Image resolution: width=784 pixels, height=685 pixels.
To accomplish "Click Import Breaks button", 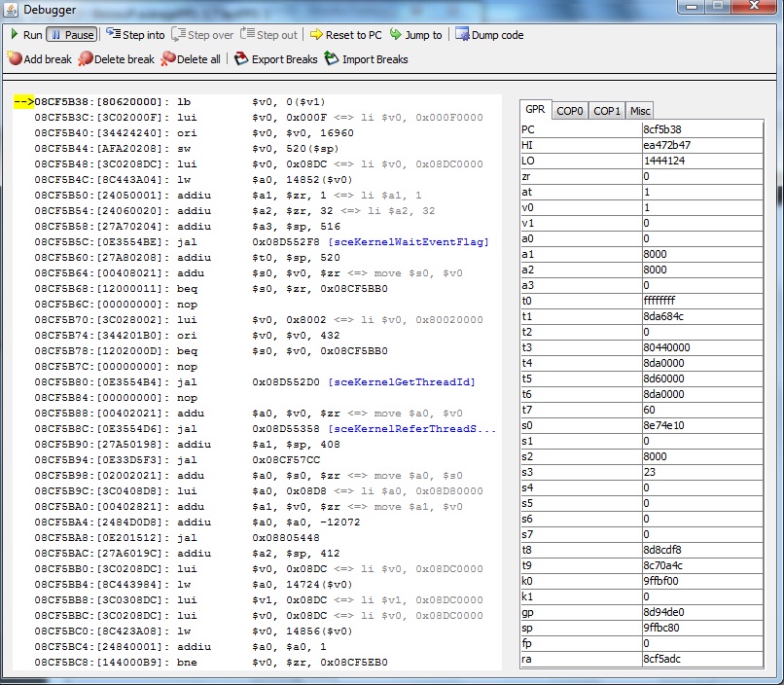I will tap(366, 59).
